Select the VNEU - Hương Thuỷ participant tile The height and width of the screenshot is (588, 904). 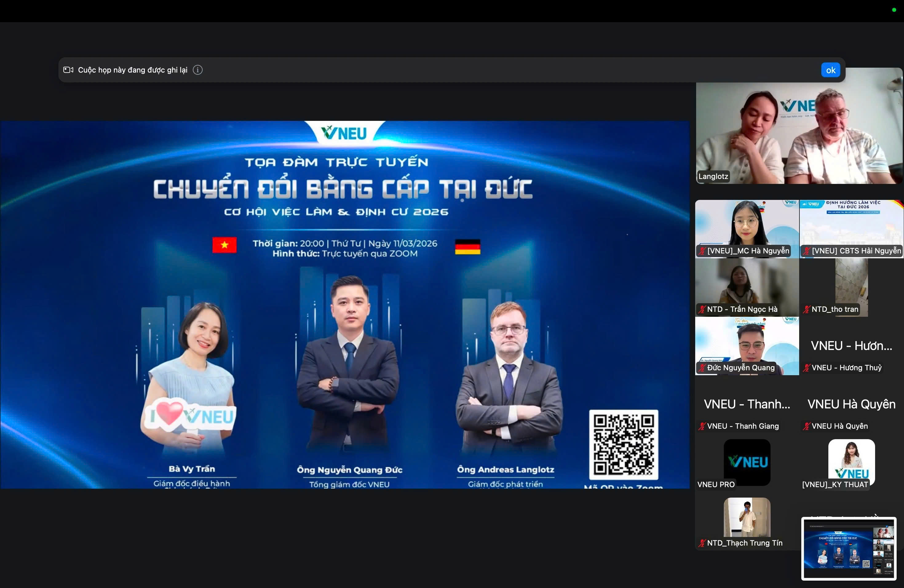point(851,346)
